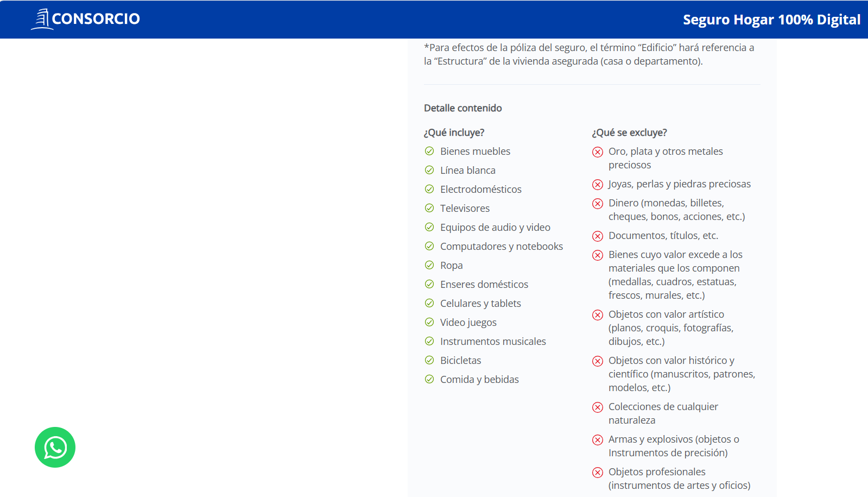Viewport: 868px width, 497px height.
Task: Click the Objetos profesionales exclusion text
Action: point(680,479)
